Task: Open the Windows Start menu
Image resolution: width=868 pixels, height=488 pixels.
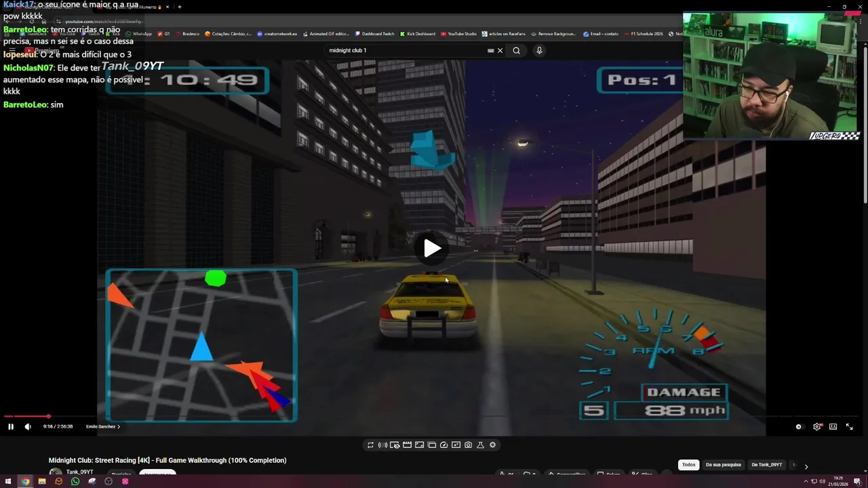Action: coord(8,481)
